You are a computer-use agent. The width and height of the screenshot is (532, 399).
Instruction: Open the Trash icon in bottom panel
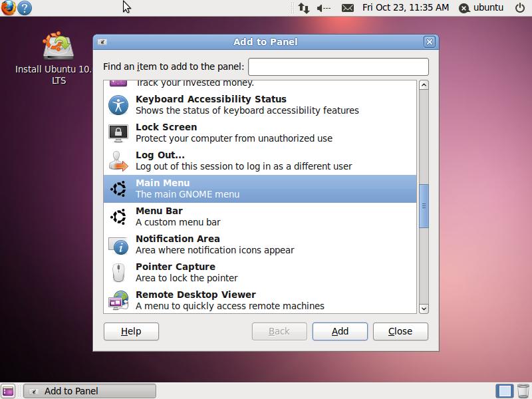[x=523, y=391]
